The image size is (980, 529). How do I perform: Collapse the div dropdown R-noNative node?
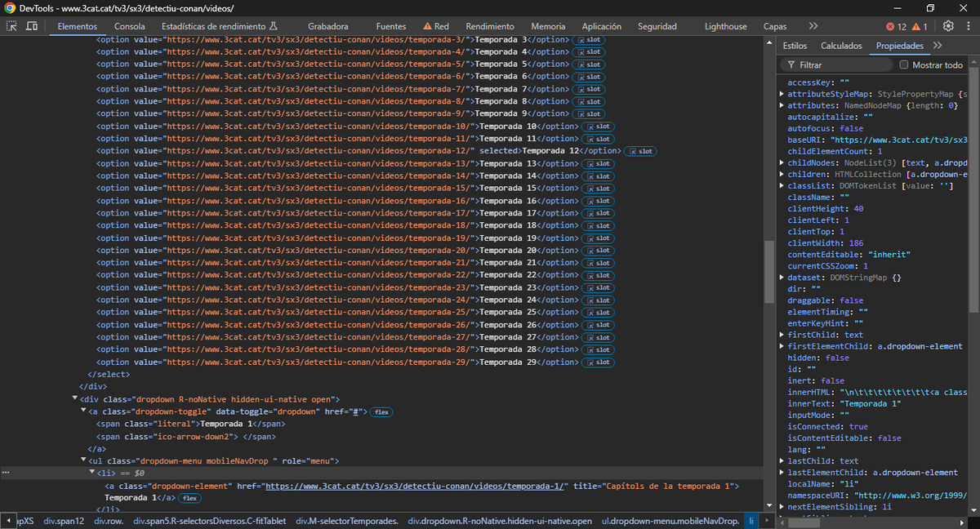pos(75,399)
